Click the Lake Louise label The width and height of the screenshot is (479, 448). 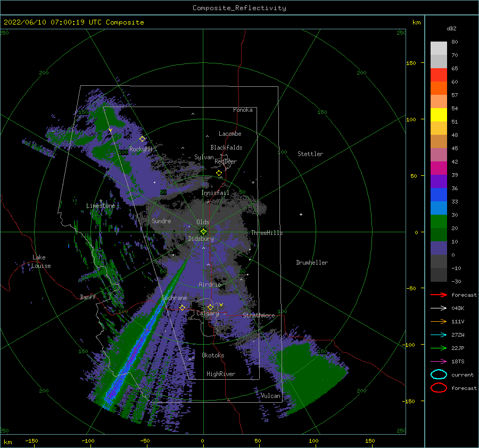pos(41,262)
